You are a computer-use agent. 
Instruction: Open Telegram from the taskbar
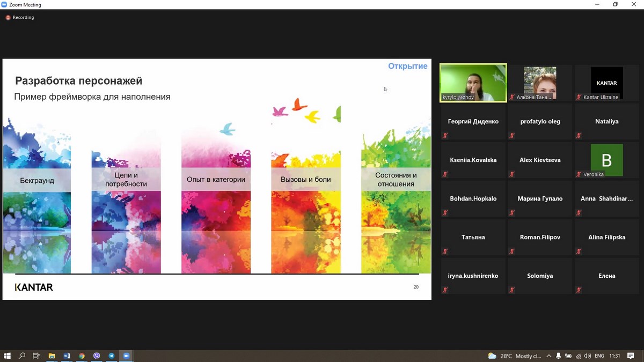click(x=112, y=356)
